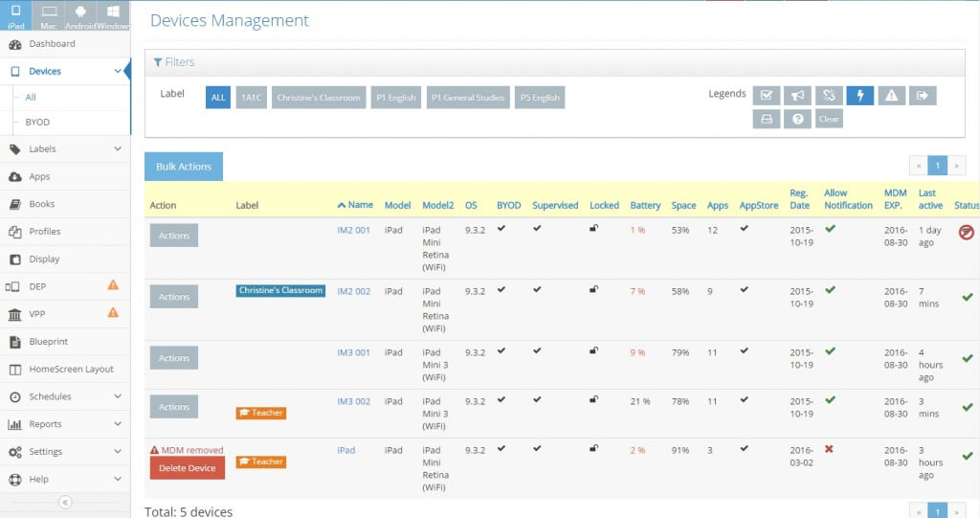Sort the table by Battery column

(645, 205)
